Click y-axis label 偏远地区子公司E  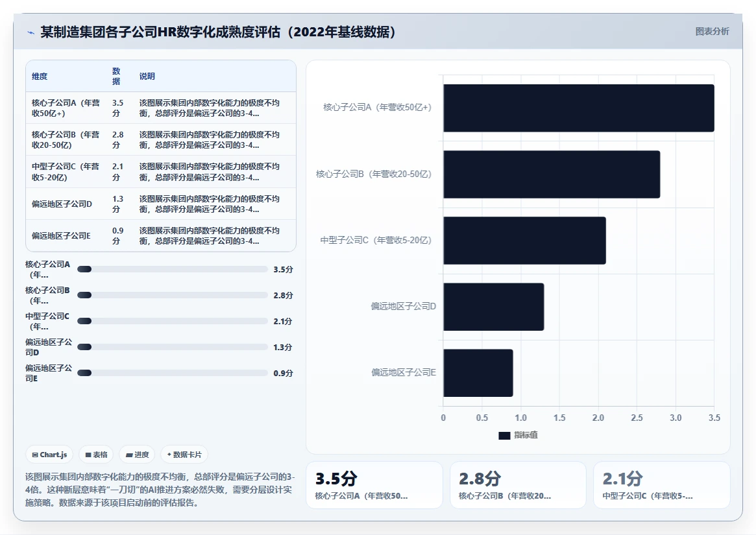404,372
